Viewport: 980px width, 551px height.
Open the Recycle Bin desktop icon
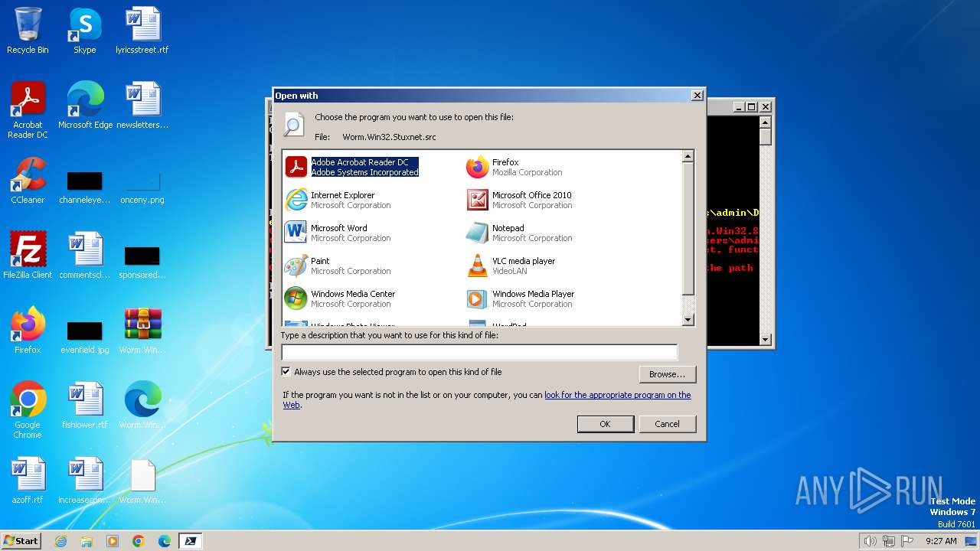28,31
